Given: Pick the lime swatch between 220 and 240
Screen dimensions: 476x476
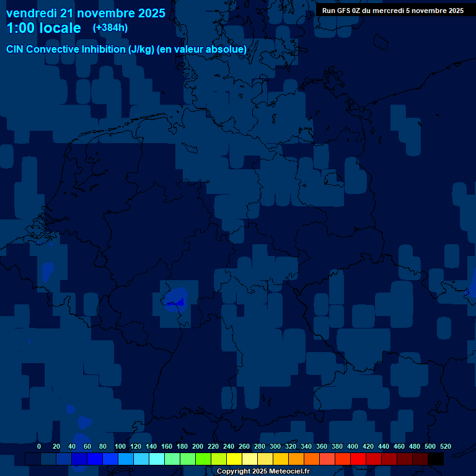Looking at the screenshot, I should tap(219, 459).
